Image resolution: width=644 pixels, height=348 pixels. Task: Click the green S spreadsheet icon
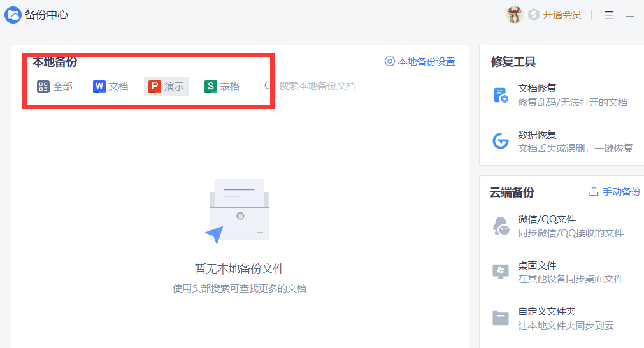[210, 86]
